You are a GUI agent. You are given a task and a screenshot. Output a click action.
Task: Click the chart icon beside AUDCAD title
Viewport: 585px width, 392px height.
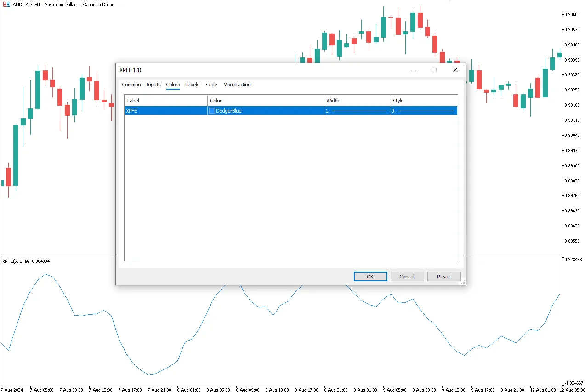(5, 4)
